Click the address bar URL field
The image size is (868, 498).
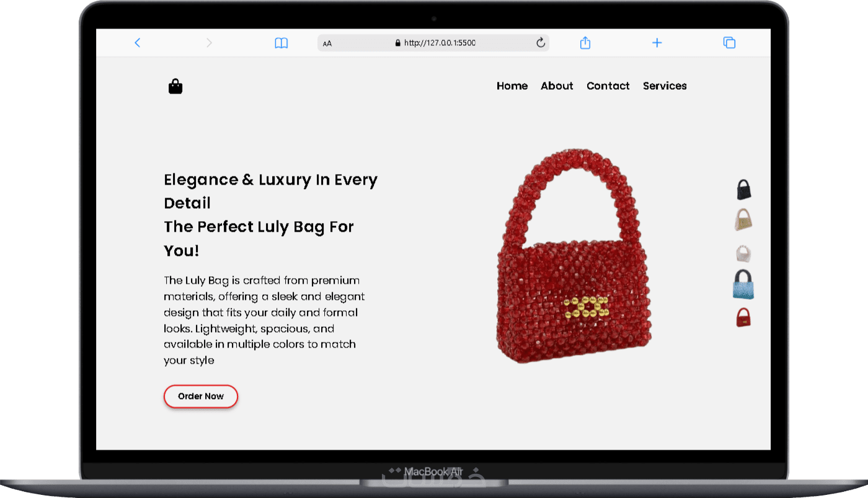433,43
